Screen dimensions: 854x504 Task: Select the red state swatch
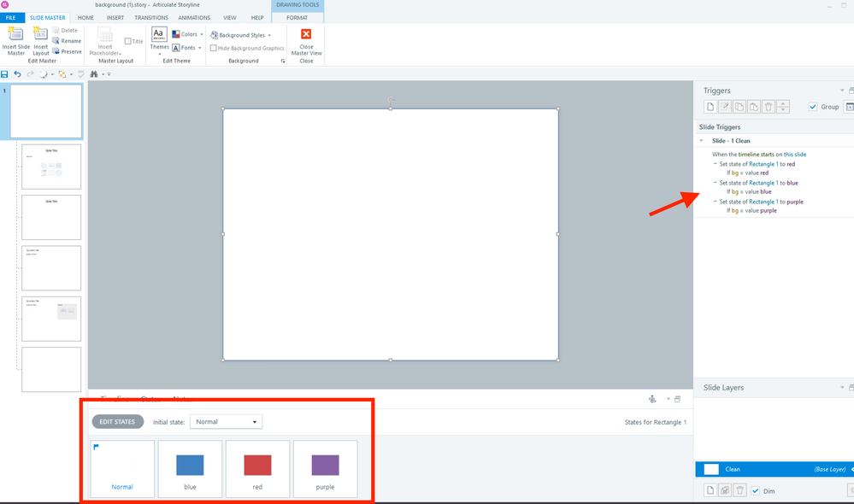coord(257,469)
